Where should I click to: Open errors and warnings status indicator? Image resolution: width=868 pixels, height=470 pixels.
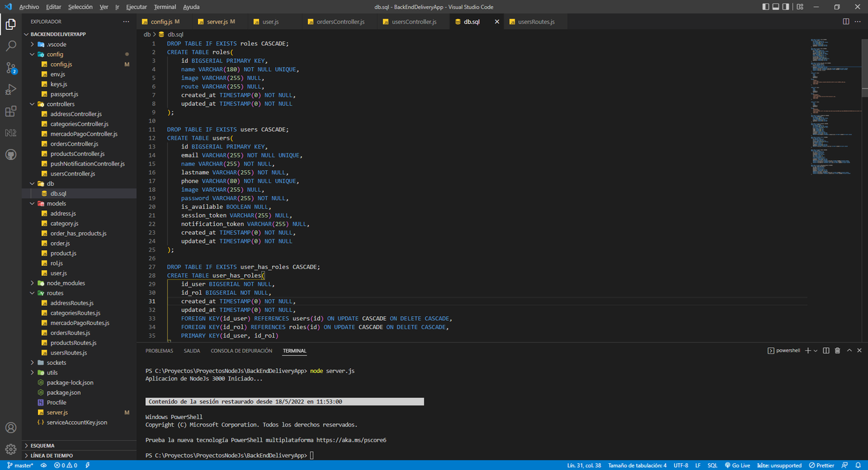tap(66, 465)
